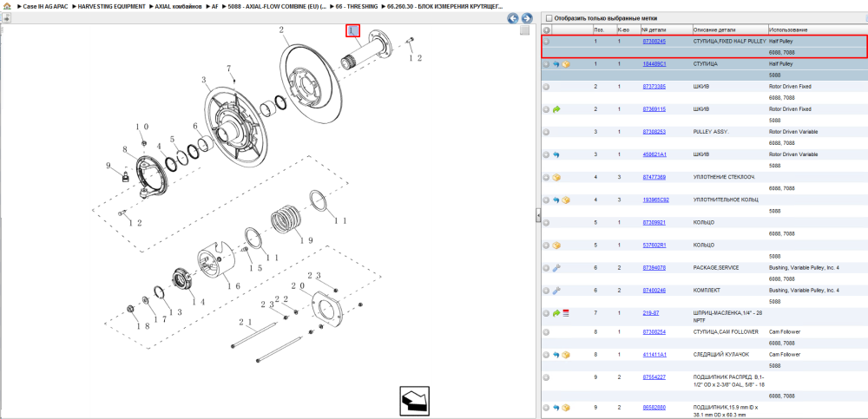Go to the catalog home icon

point(7,7)
